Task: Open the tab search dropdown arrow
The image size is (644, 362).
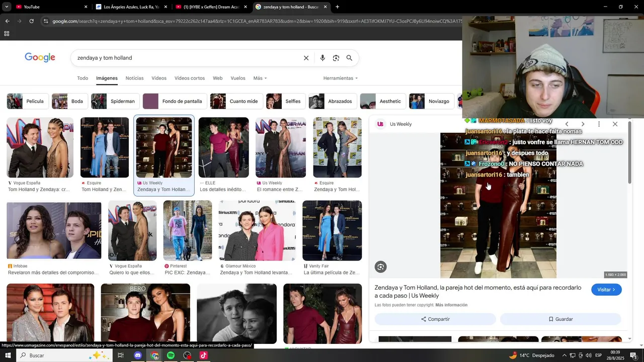Action: click(x=7, y=7)
